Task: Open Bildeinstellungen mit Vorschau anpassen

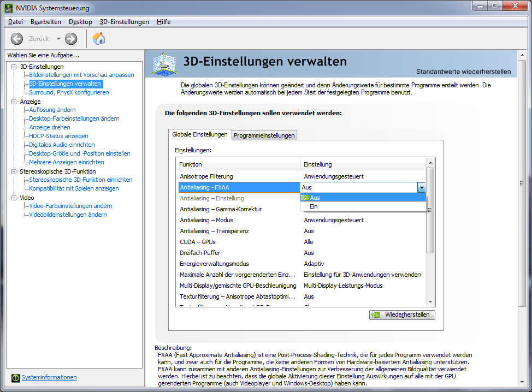Action: coord(81,75)
